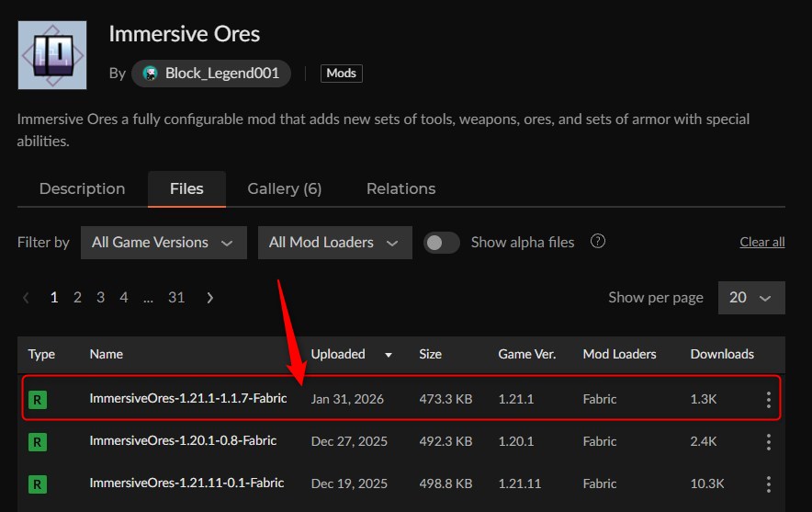Select page 1 in pagination

point(54,298)
